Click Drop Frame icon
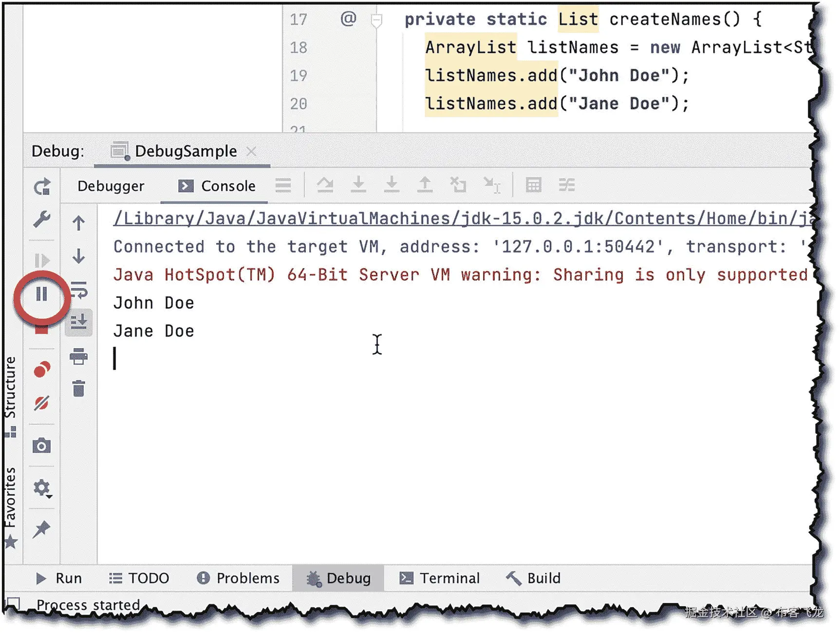 458,185
